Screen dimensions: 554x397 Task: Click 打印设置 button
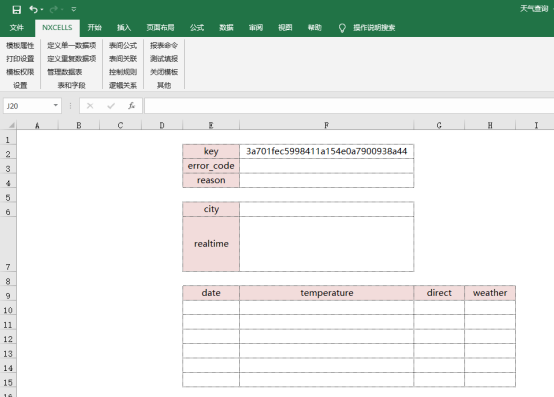(x=20, y=59)
